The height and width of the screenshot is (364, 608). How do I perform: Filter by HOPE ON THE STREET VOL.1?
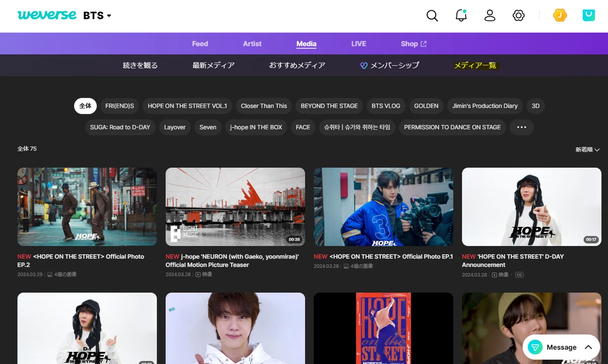click(x=187, y=106)
